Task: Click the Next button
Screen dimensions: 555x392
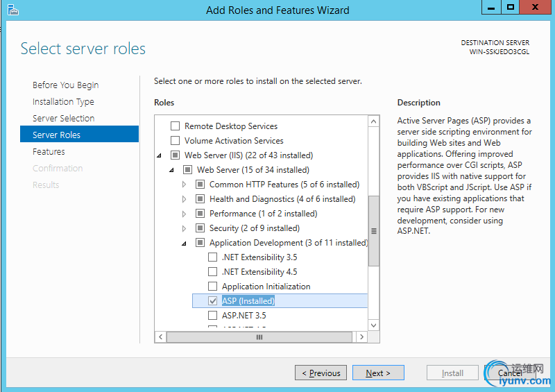Action: [377, 373]
